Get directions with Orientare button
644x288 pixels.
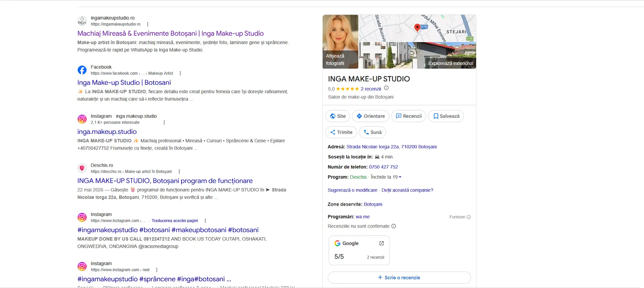pos(370,116)
